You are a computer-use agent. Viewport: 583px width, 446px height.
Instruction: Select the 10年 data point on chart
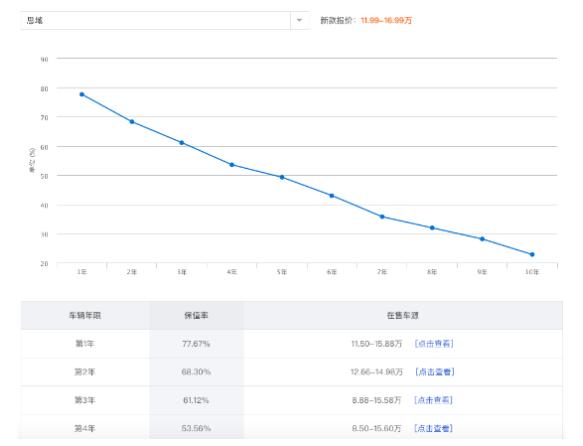[x=532, y=255]
